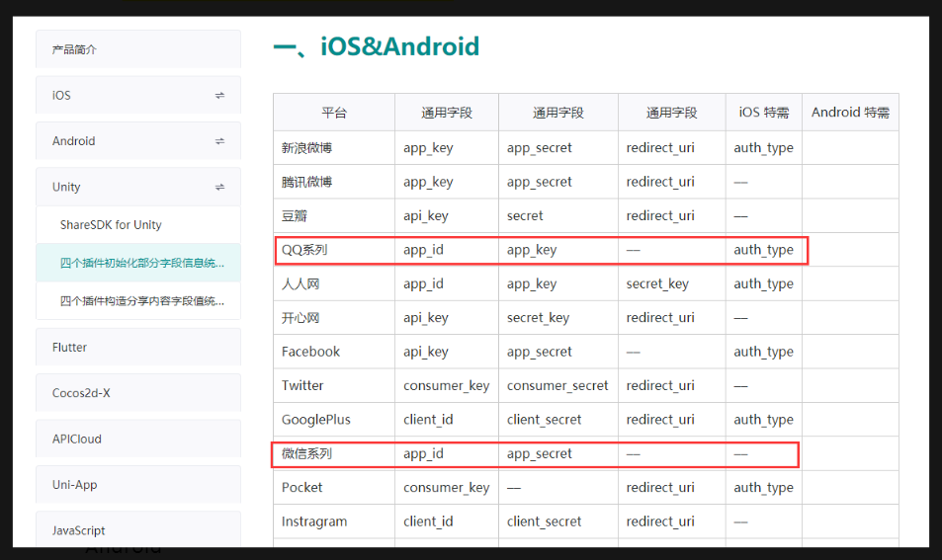The height and width of the screenshot is (560, 942).
Task: Open the APICloud sidebar item
Action: click(x=138, y=439)
